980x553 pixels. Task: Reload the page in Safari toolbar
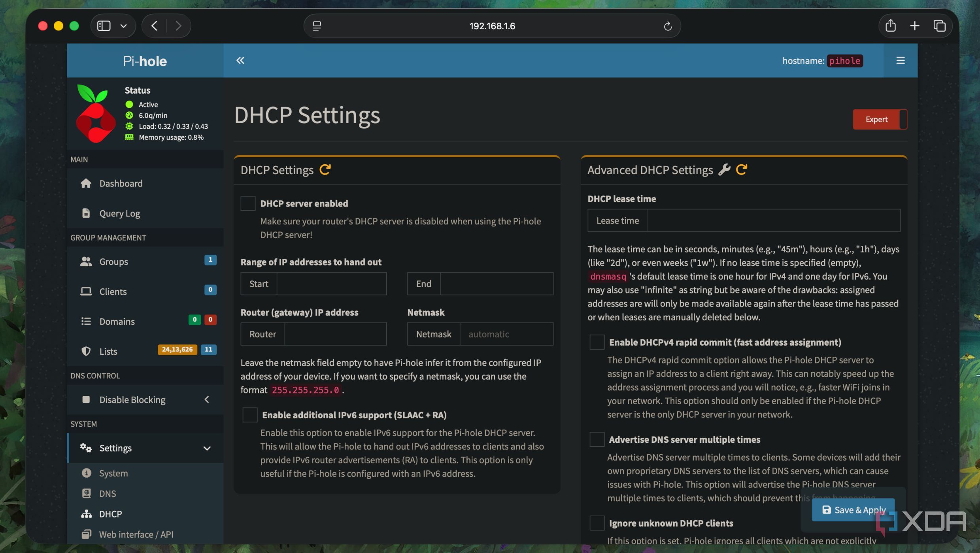pos(668,26)
